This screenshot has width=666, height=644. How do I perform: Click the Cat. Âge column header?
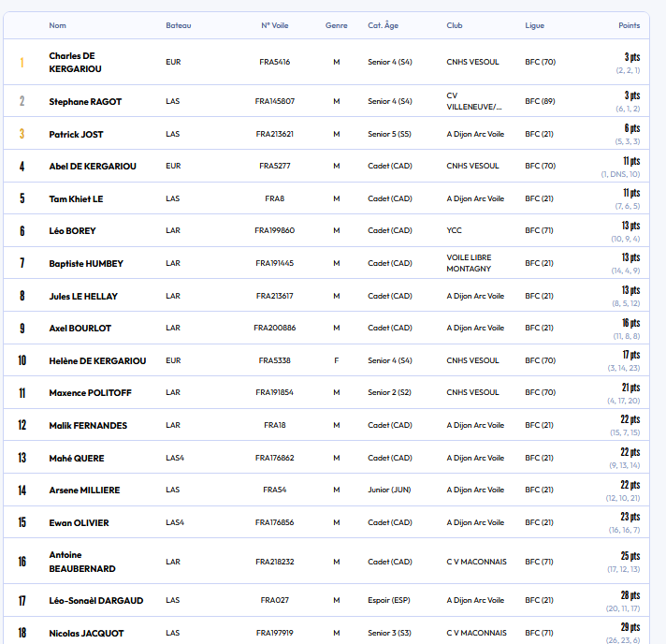coord(384,25)
